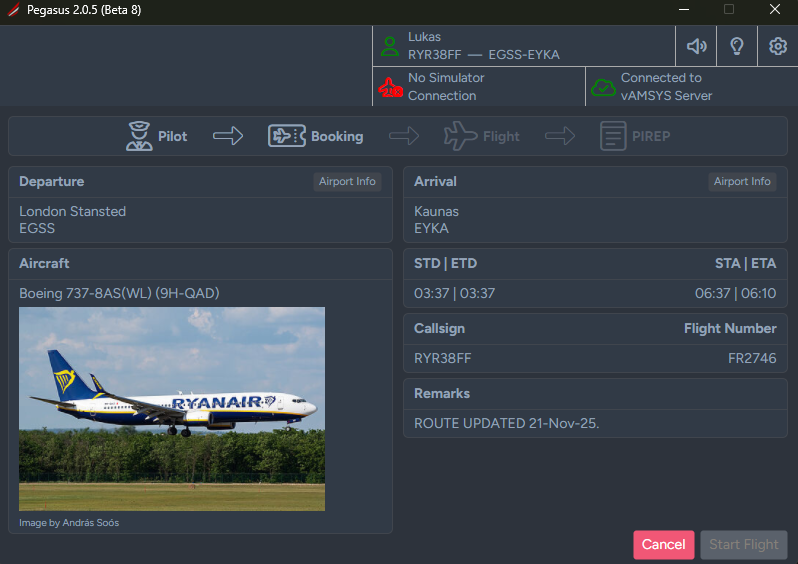Open Departure Airport Info

point(347,182)
